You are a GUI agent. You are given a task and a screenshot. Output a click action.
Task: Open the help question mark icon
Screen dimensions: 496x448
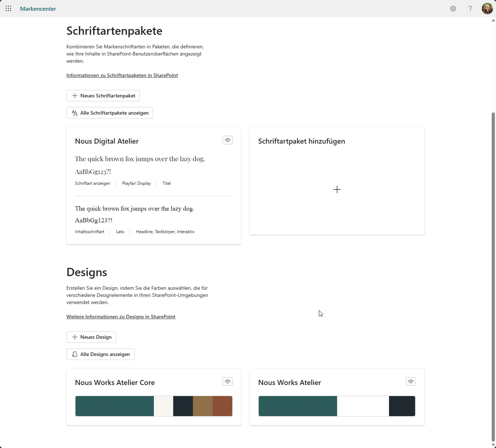[470, 9]
